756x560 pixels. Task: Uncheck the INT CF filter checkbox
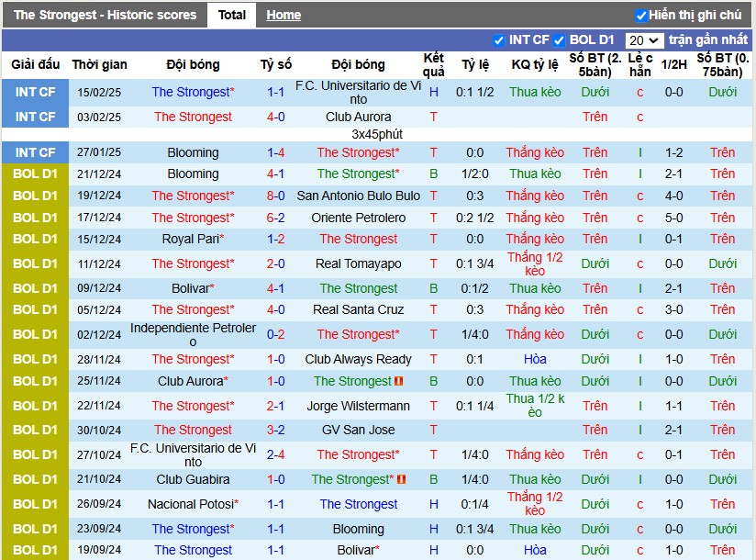point(499,40)
